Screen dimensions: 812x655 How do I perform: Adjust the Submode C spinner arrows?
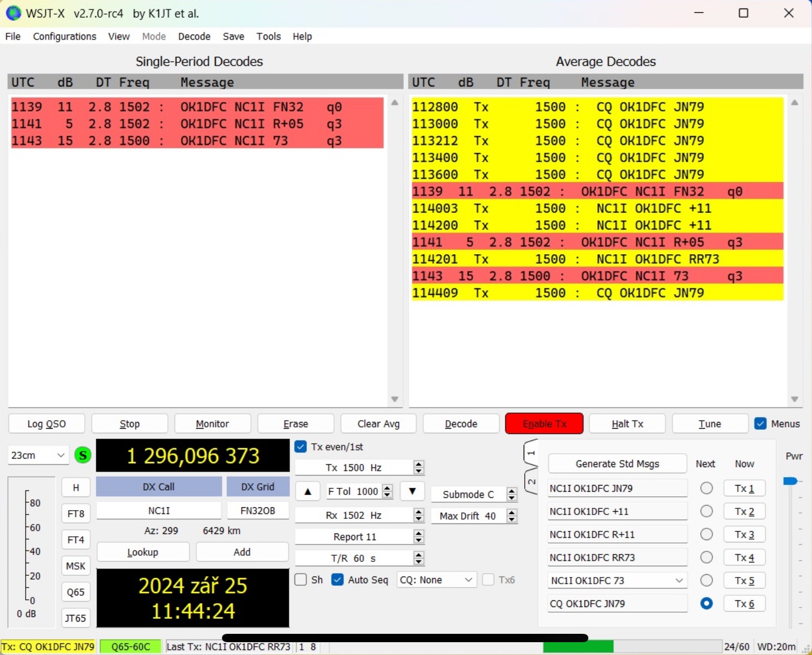click(511, 494)
